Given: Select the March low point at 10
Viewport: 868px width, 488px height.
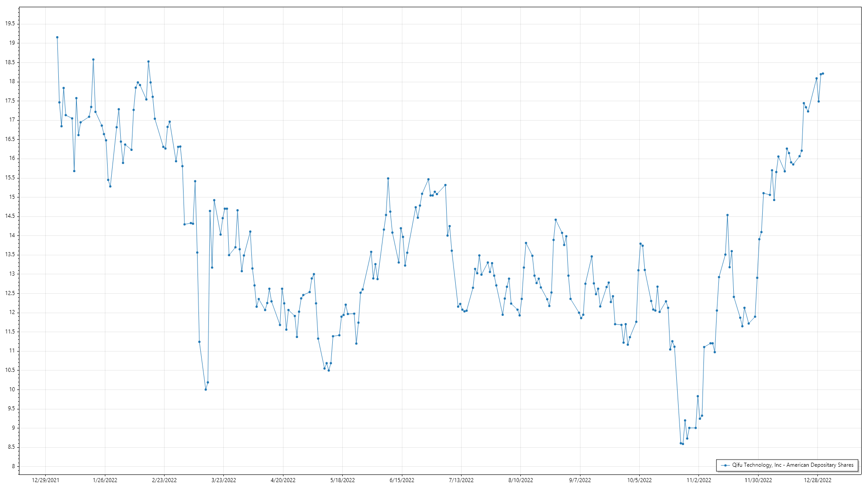Looking at the screenshot, I should 206,389.
